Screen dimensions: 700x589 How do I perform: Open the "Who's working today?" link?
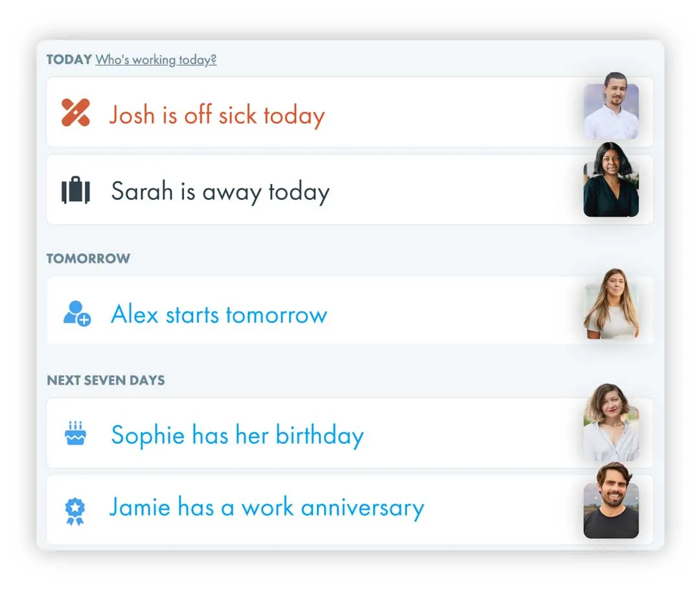click(x=156, y=60)
